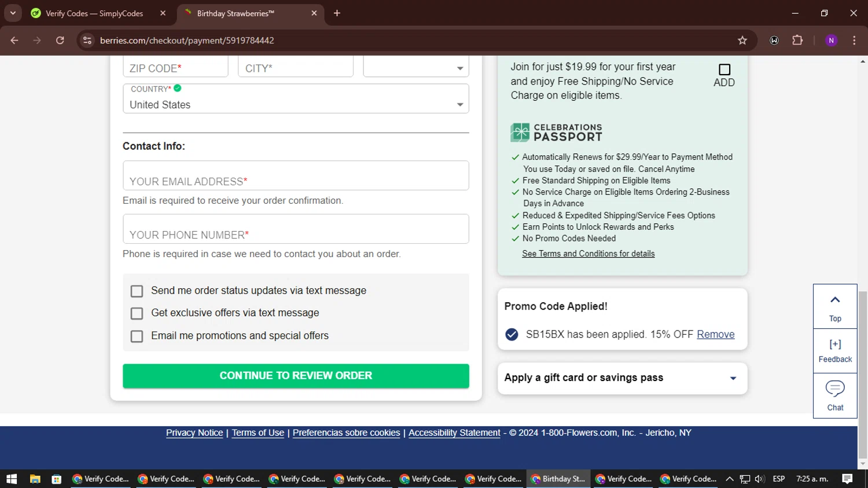Click the scrollbar down arrow
Image resolution: width=868 pixels, height=488 pixels.
click(863, 464)
